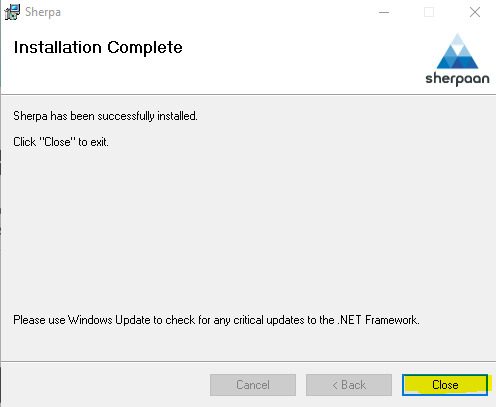The image size is (496, 407).
Task: Close the window with the title bar X
Action: point(475,12)
